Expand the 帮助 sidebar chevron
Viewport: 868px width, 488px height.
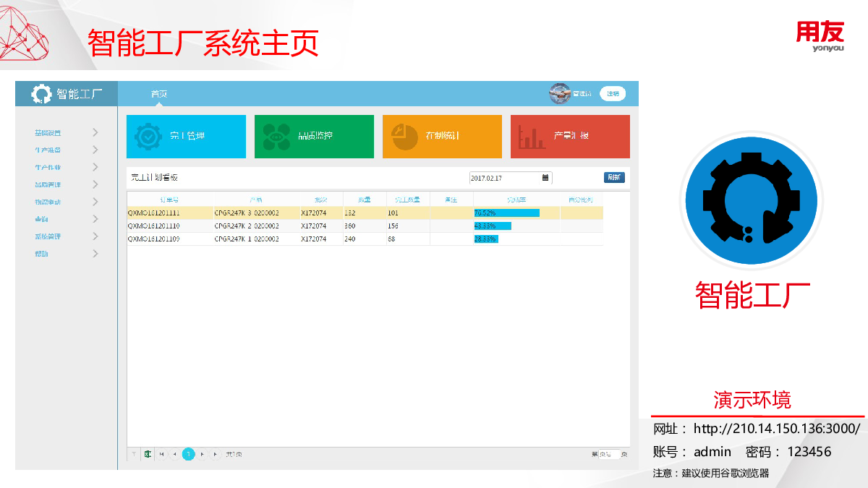pos(95,254)
